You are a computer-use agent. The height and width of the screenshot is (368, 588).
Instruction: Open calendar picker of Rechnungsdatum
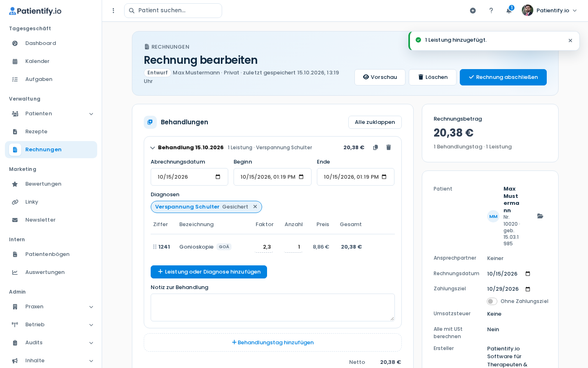[528, 274]
